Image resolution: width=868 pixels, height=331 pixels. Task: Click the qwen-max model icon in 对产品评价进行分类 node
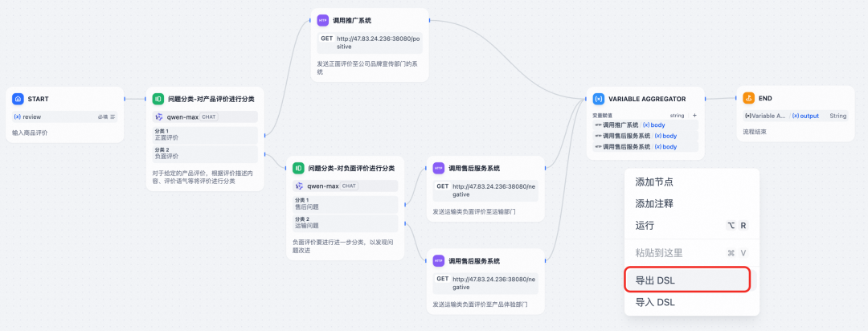pos(159,116)
